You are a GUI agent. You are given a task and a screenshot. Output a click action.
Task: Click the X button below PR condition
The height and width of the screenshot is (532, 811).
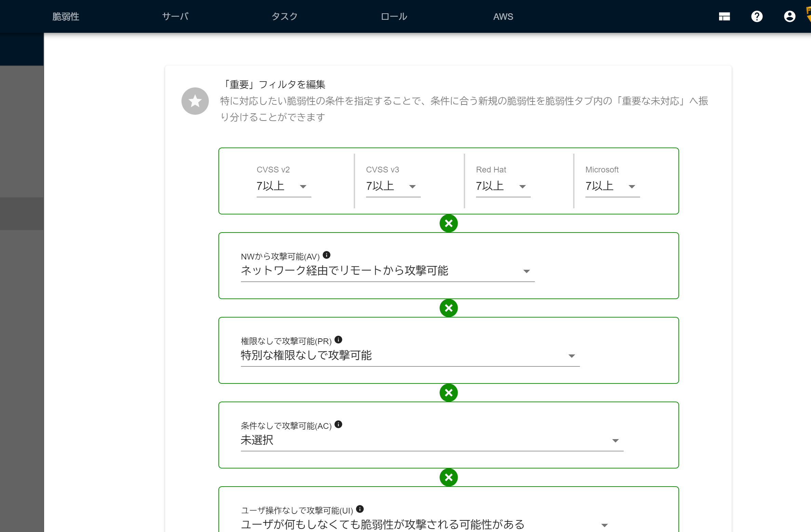tap(448, 393)
